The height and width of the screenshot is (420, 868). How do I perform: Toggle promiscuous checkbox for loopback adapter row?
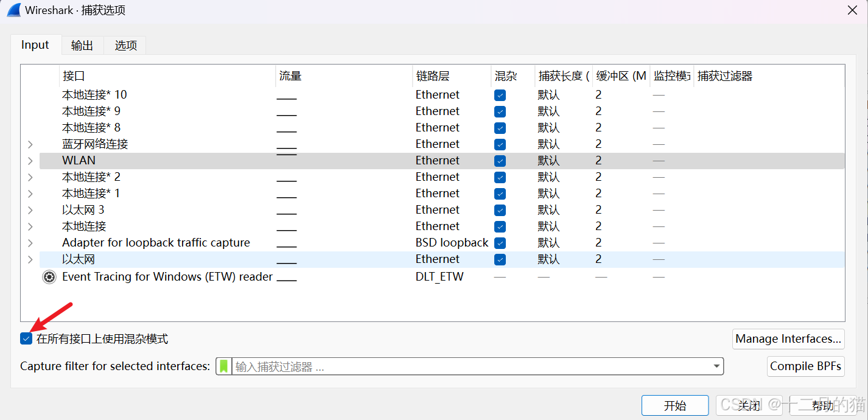[500, 243]
